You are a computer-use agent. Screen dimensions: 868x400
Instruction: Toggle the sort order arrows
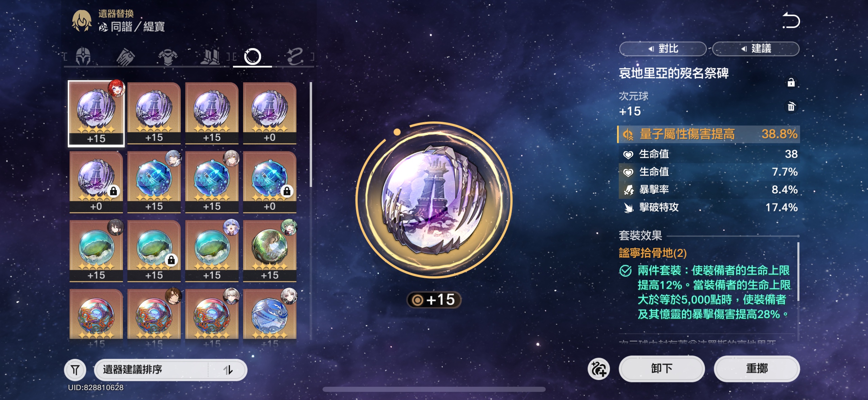click(x=228, y=369)
